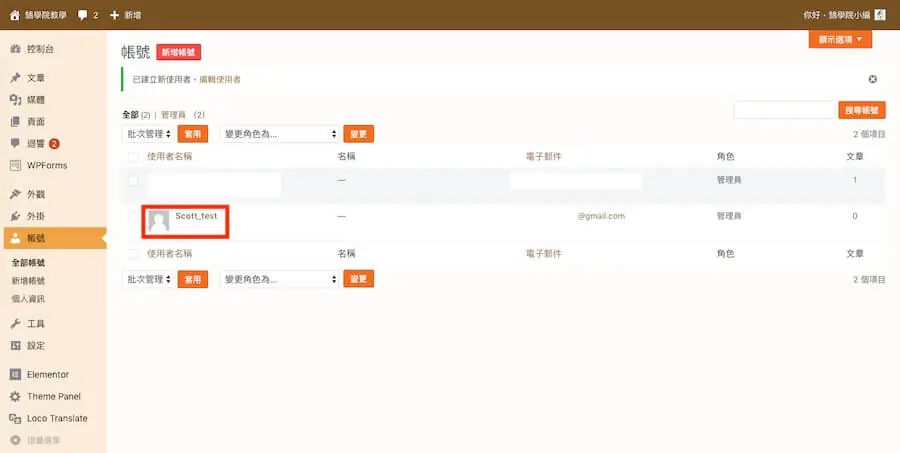Click 帳號 users icon in sidebar
Screen dimensions: 900x453
tap(15, 238)
